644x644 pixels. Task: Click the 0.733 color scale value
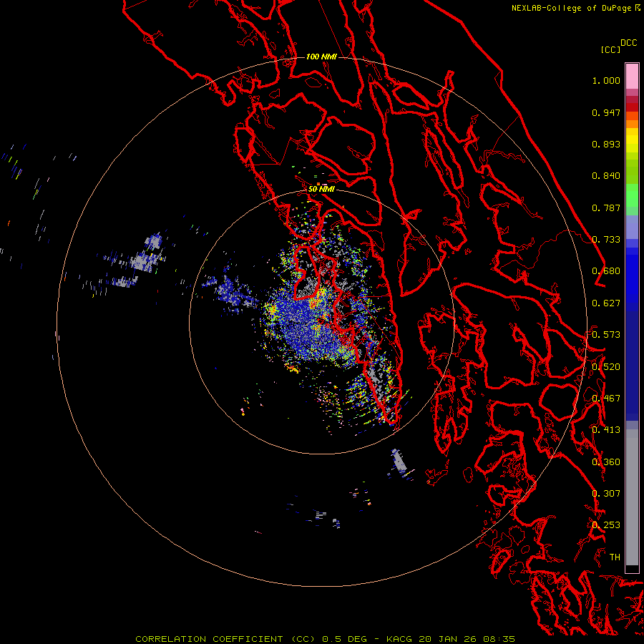tap(606, 240)
